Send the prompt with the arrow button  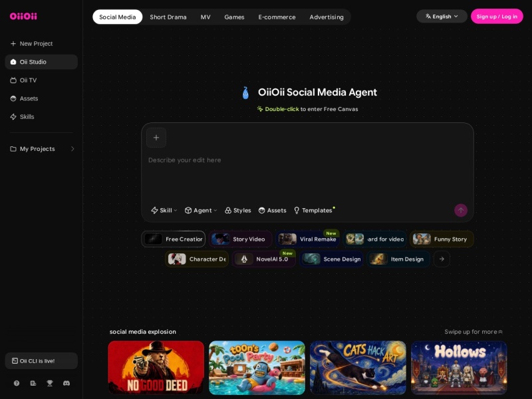[461, 210]
